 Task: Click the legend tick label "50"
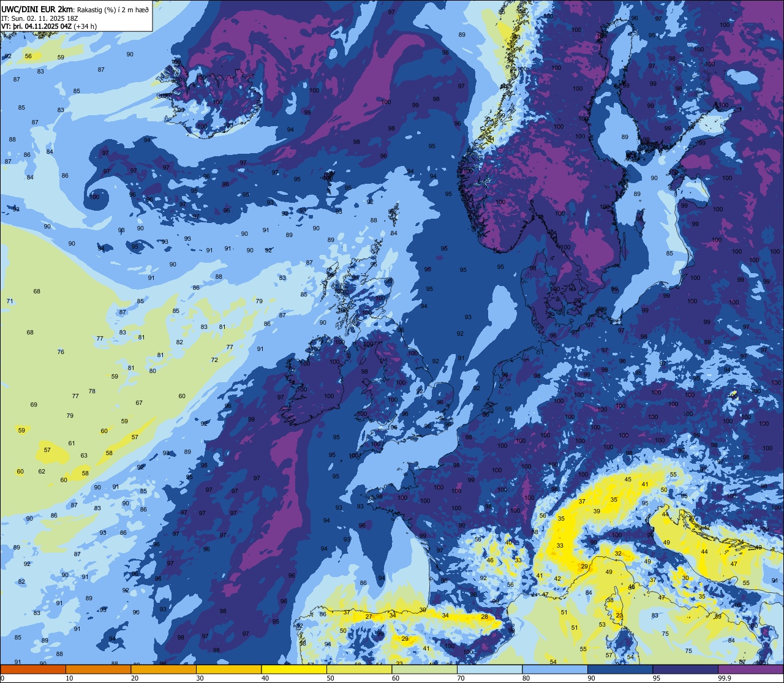330,678
